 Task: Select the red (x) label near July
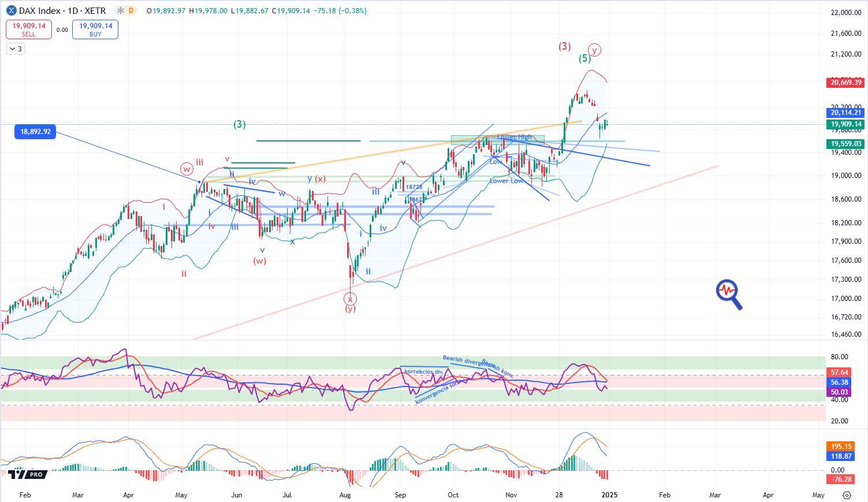coord(321,179)
